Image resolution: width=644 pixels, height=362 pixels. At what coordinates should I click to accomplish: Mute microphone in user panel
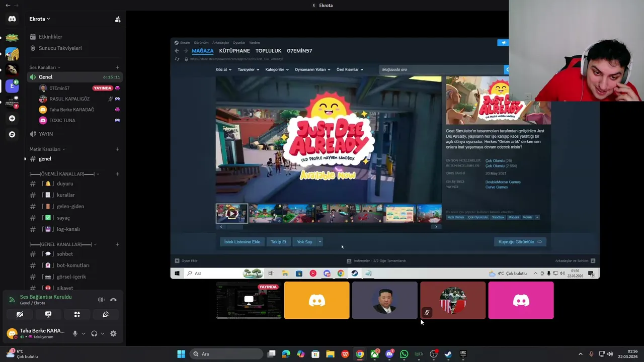point(75,333)
